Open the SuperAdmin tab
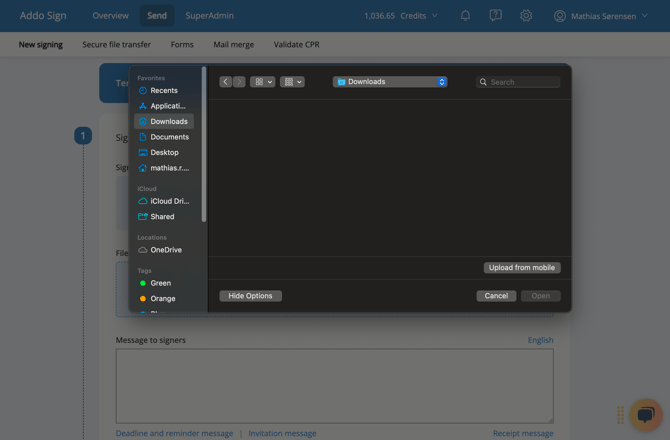This screenshot has width=670, height=440. tap(209, 16)
